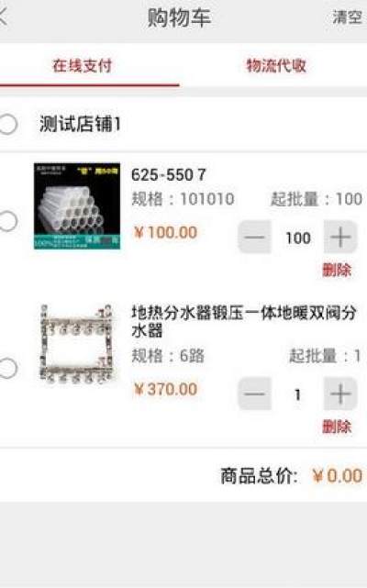Open the manifold 分水器 product thumbnail
The image size is (367, 588).
tap(76, 344)
